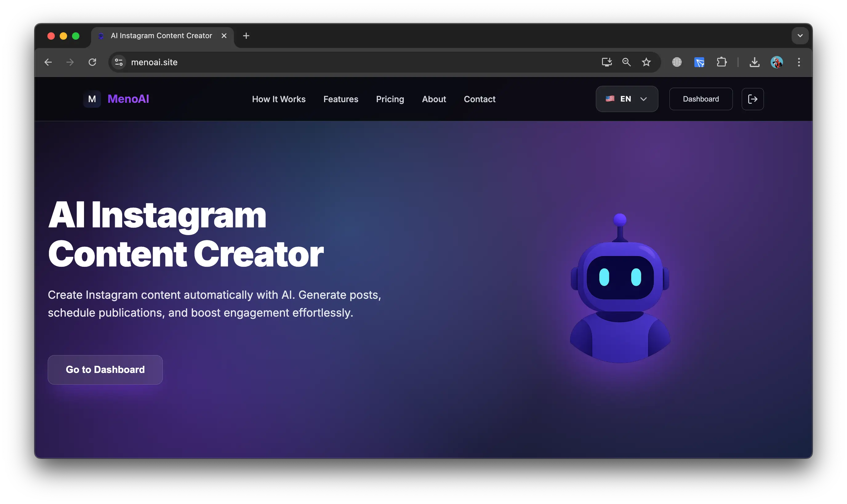This screenshot has height=504, width=847.
Task: Open a new browser tab
Action: click(x=246, y=36)
